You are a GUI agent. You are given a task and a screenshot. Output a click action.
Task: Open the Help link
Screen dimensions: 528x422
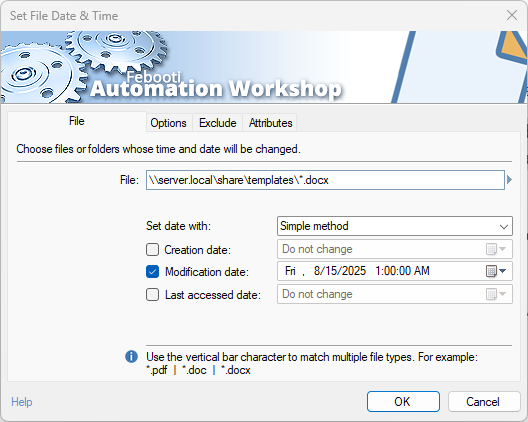(x=22, y=402)
